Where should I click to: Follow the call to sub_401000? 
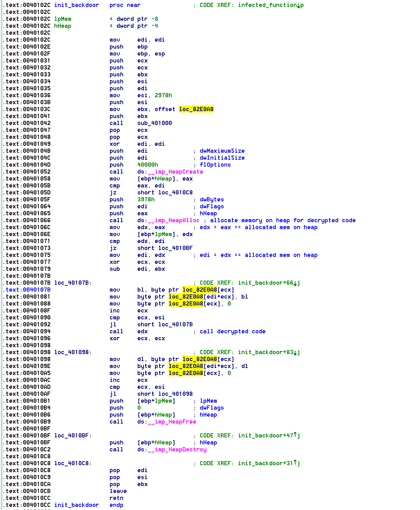(x=154, y=123)
